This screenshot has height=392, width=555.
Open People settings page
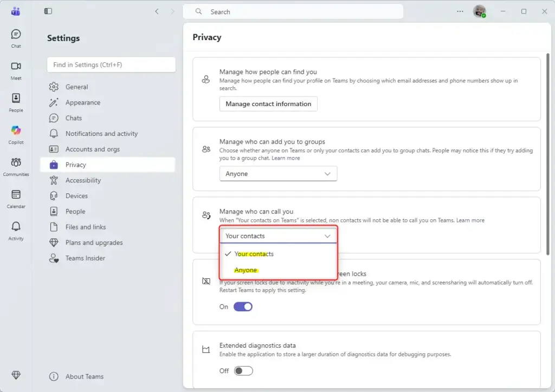click(x=108, y=211)
